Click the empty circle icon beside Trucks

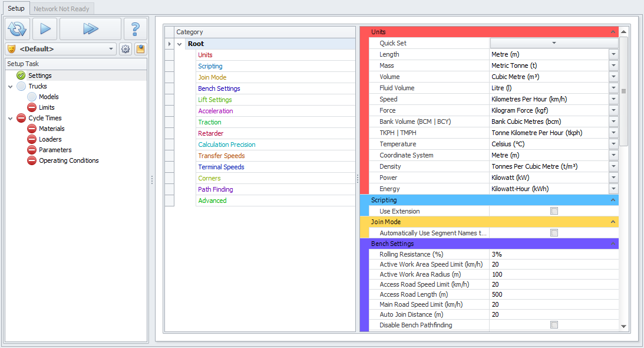point(21,86)
